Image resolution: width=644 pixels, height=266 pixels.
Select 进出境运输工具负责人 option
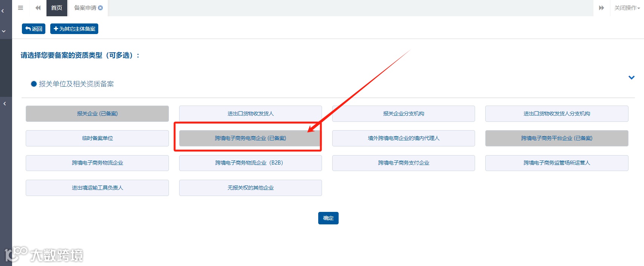tap(97, 188)
